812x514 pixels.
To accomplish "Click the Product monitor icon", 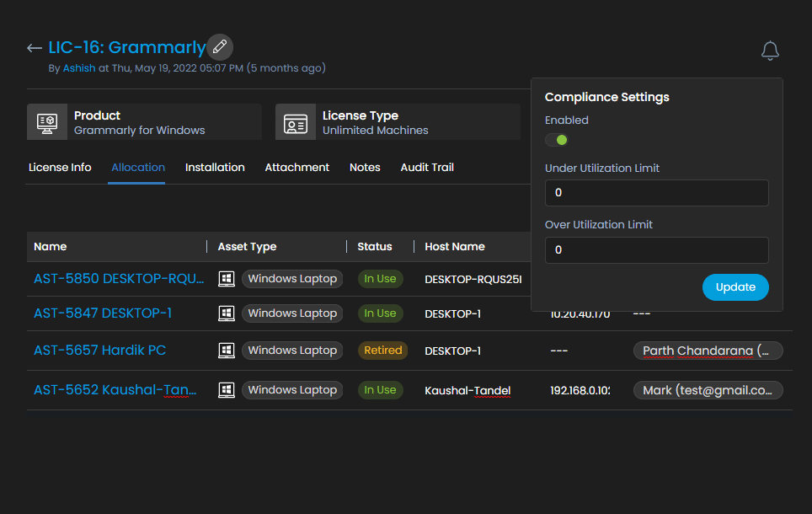I will click(47, 122).
